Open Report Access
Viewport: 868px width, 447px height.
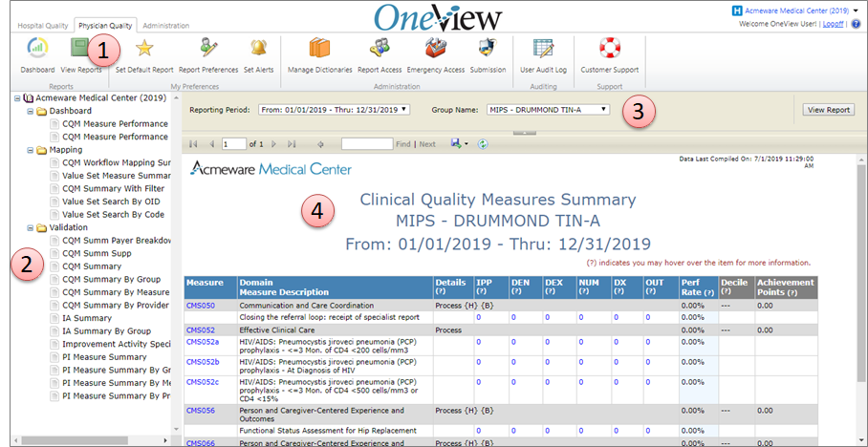(x=380, y=48)
